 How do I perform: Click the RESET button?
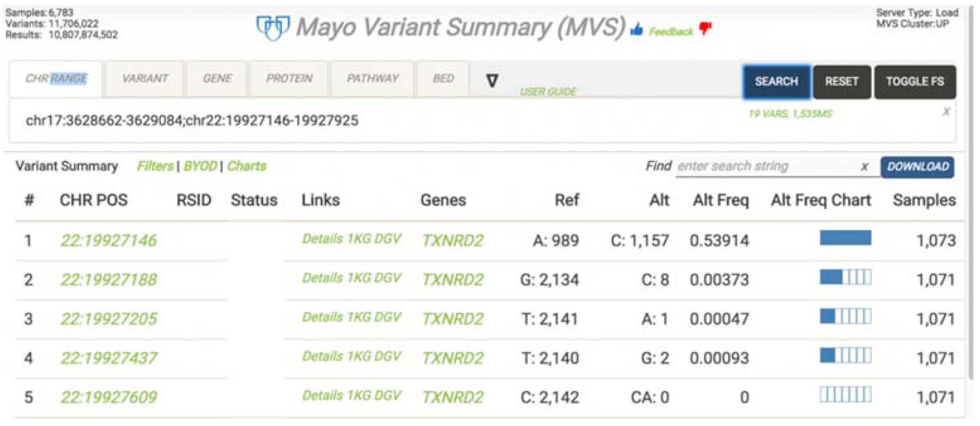pyautogui.click(x=841, y=82)
